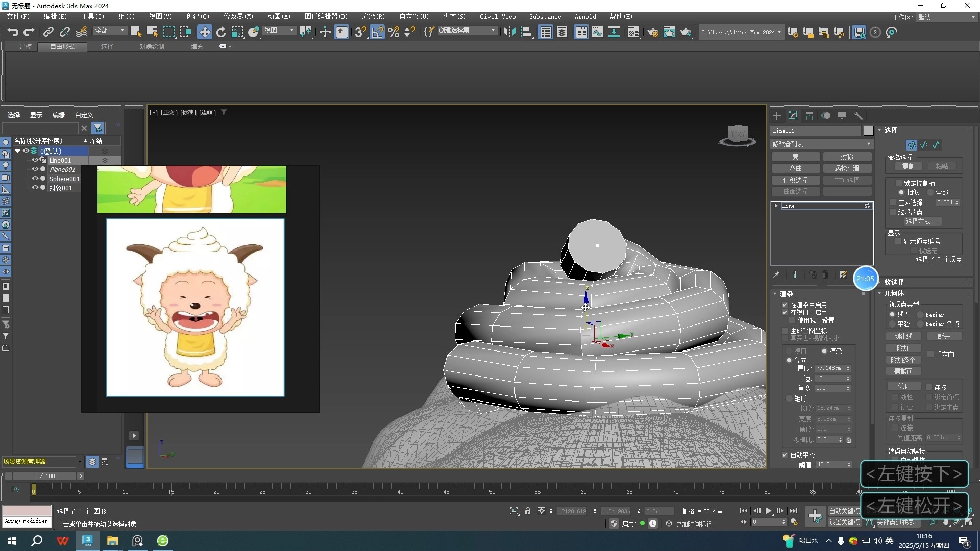The width and height of the screenshot is (980, 551).
Task: Click the Create Line (创建线) button
Action: click(x=903, y=336)
